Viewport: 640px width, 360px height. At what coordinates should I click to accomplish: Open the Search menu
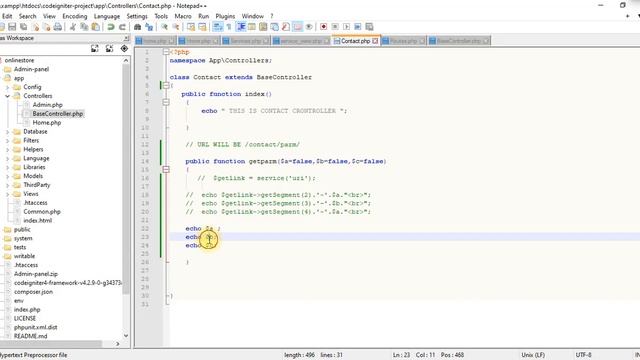[x=27, y=16]
